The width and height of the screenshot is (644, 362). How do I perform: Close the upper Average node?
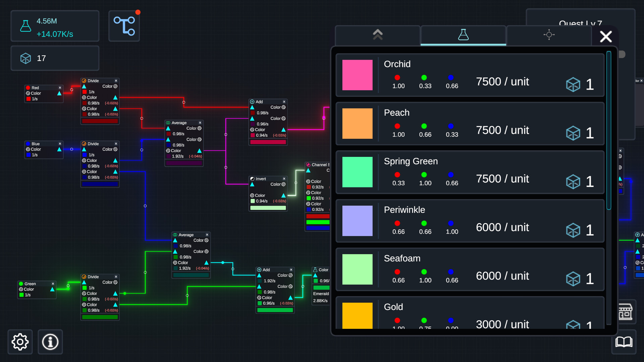(200, 123)
